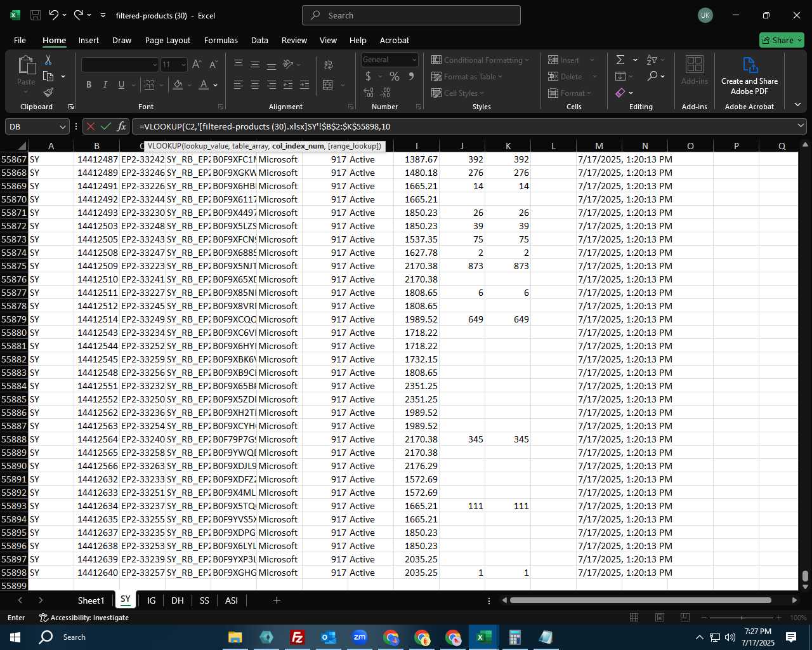Screen dimensions: 812x650
Task: Open the General number format dropdown
Action: tap(414, 60)
